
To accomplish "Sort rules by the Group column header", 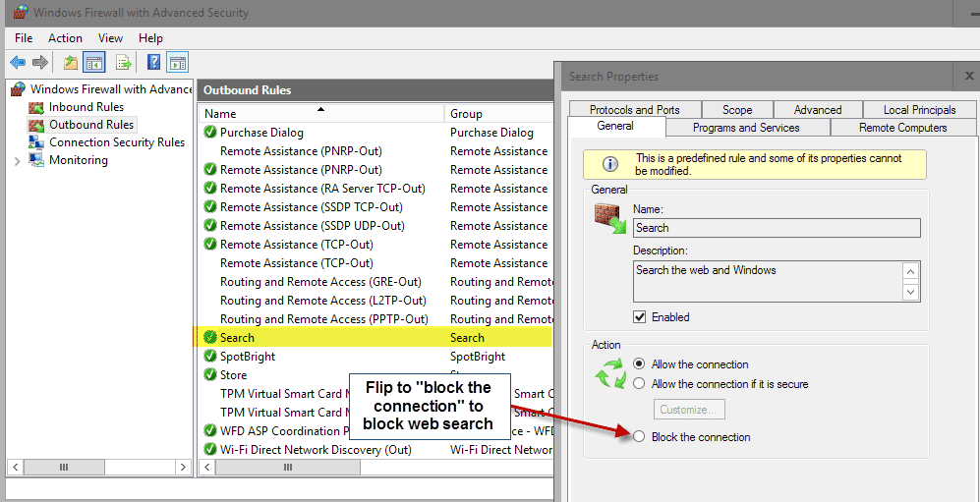I will [x=499, y=114].
